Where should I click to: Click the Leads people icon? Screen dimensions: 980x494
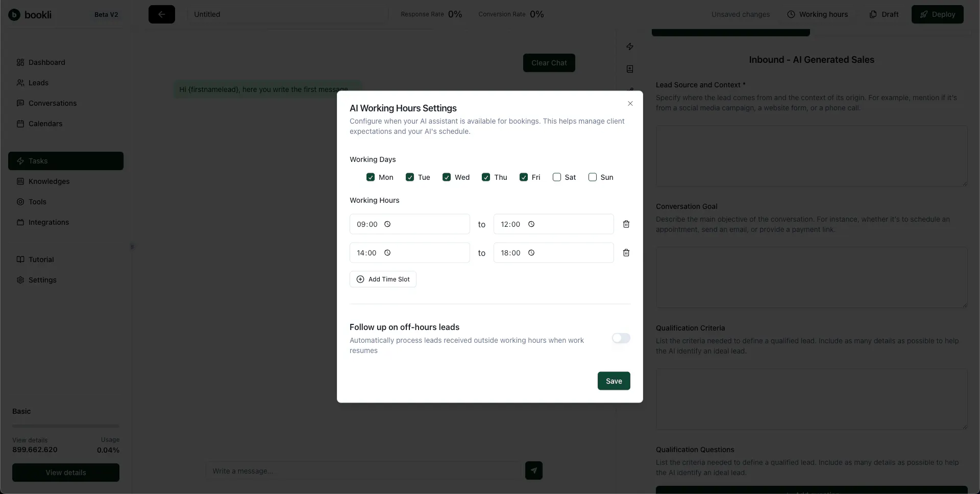tap(20, 83)
